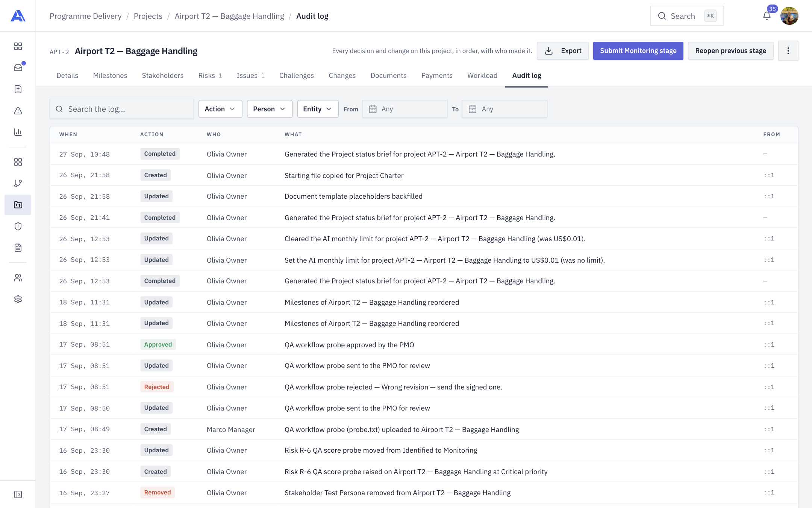Open the document text icon in the sidebar

pyautogui.click(x=18, y=248)
